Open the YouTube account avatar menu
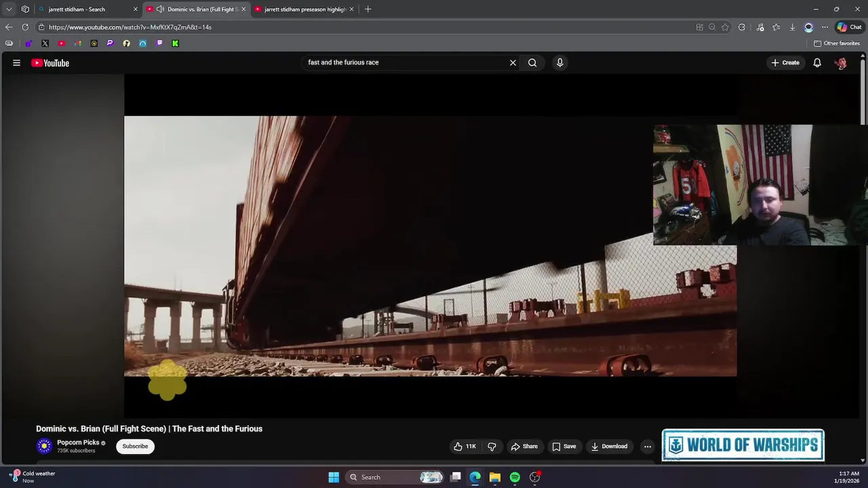 click(841, 63)
